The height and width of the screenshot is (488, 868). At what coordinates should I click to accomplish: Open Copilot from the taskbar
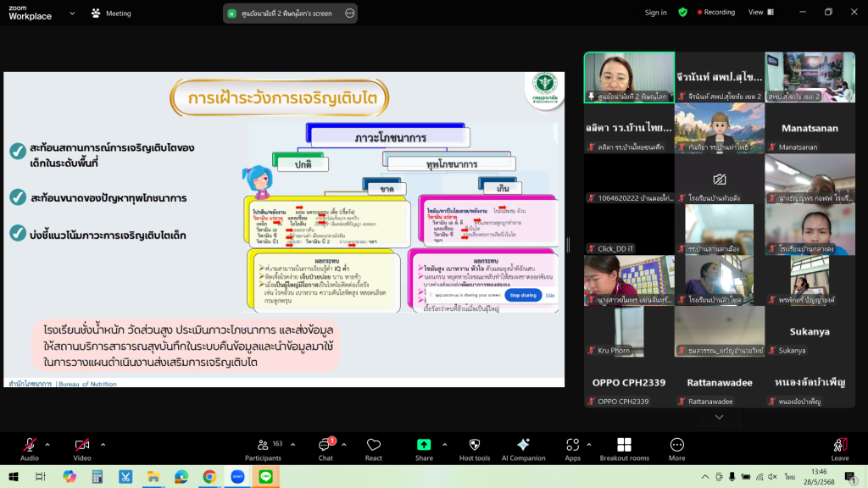70,476
